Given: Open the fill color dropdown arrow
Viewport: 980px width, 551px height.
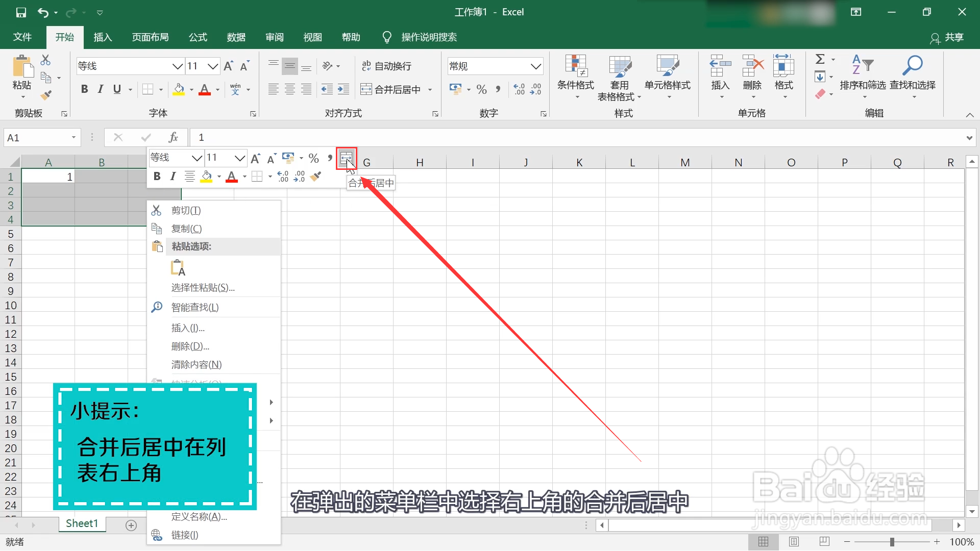Looking at the screenshot, I should (x=191, y=90).
